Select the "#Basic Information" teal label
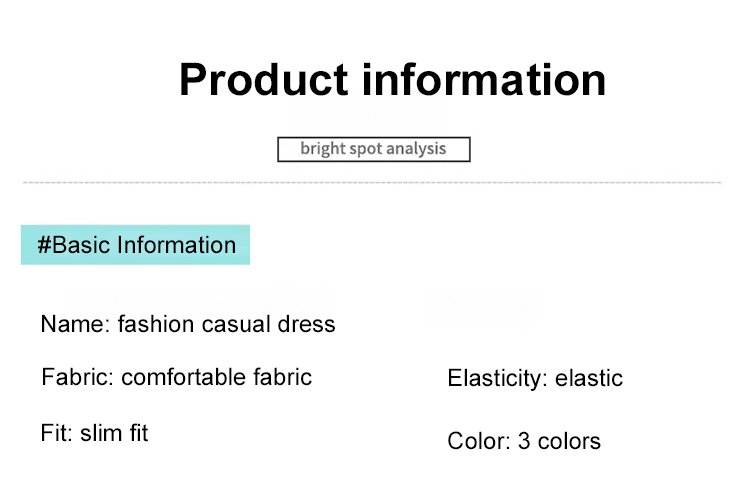The height and width of the screenshot is (503, 750). [x=135, y=245]
